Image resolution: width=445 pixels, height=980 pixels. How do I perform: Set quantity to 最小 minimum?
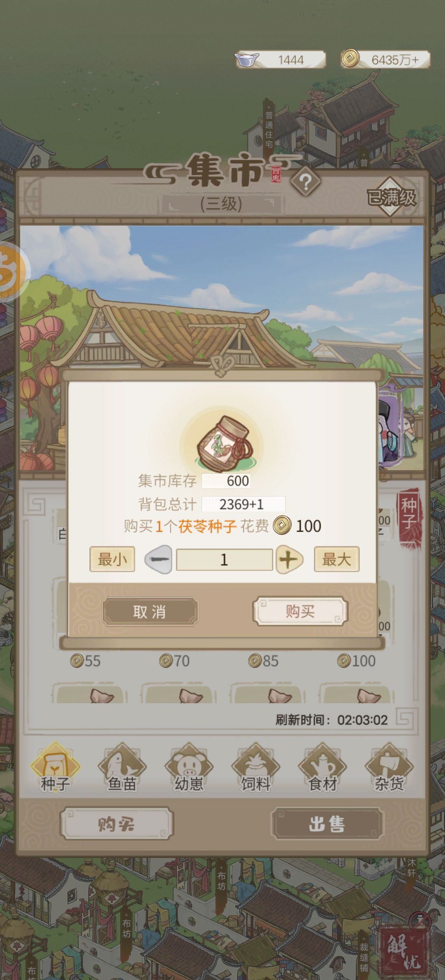(112, 559)
